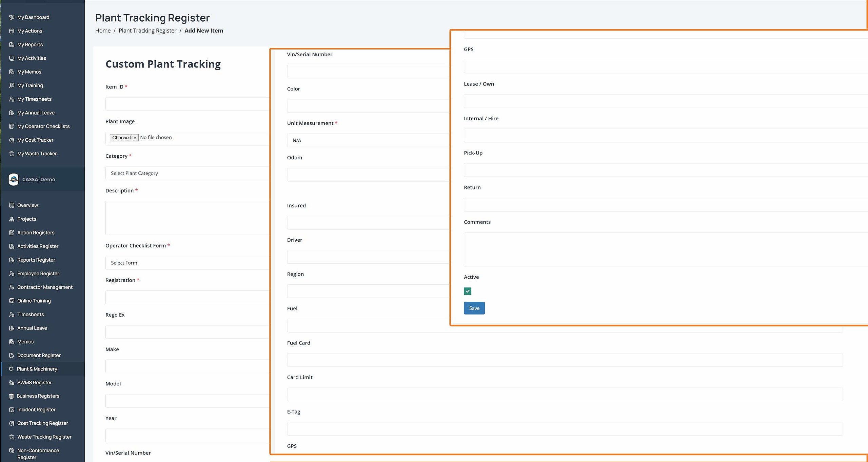The width and height of the screenshot is (868, 462).
Task: Open the Unit Measurement N/A dropdown
Action: tap(368, 140)
